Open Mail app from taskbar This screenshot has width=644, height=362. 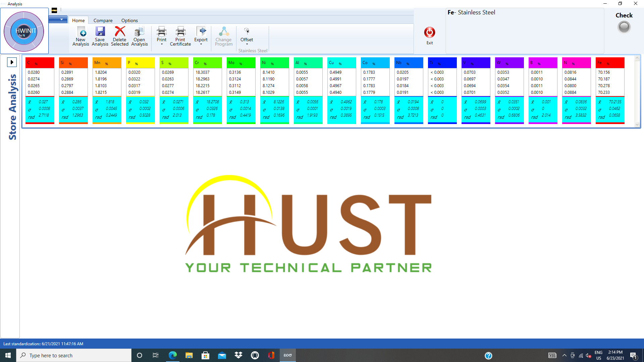222,355
